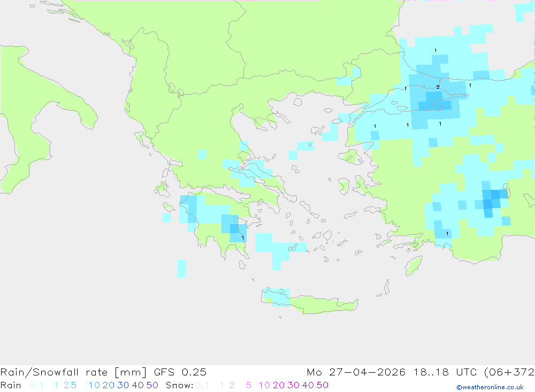
Task: Open the weatheronline.co.uk copyright link
Action: pos(490,387)
